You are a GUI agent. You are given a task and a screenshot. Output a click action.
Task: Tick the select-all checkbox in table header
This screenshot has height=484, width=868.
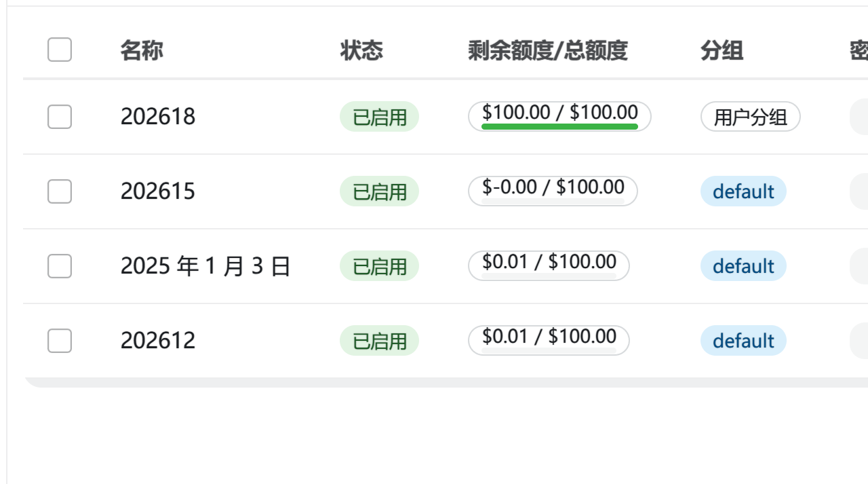(60, 50)
